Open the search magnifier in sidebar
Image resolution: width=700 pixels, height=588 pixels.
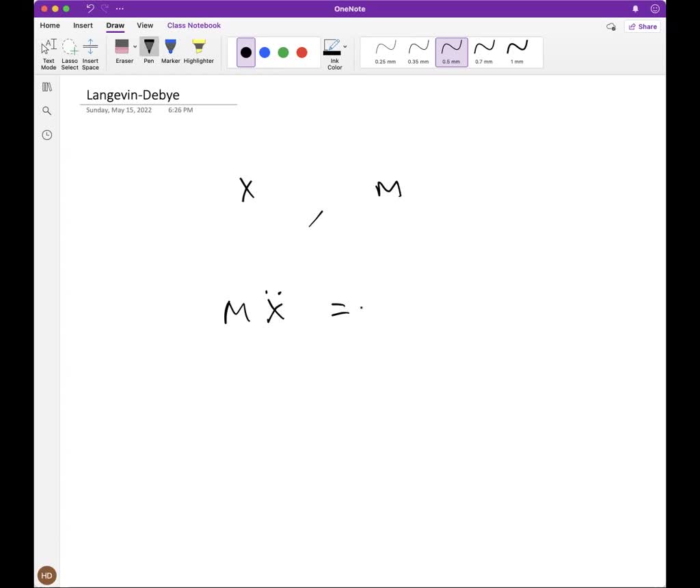[x=47, y=111]
